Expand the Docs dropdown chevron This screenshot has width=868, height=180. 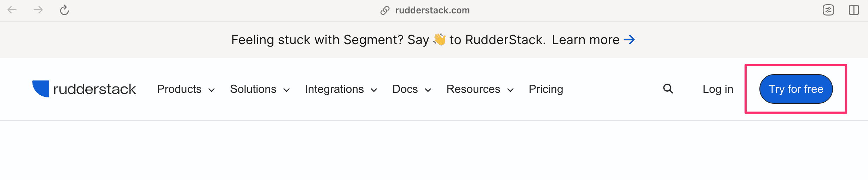click(x=428, y=90)
